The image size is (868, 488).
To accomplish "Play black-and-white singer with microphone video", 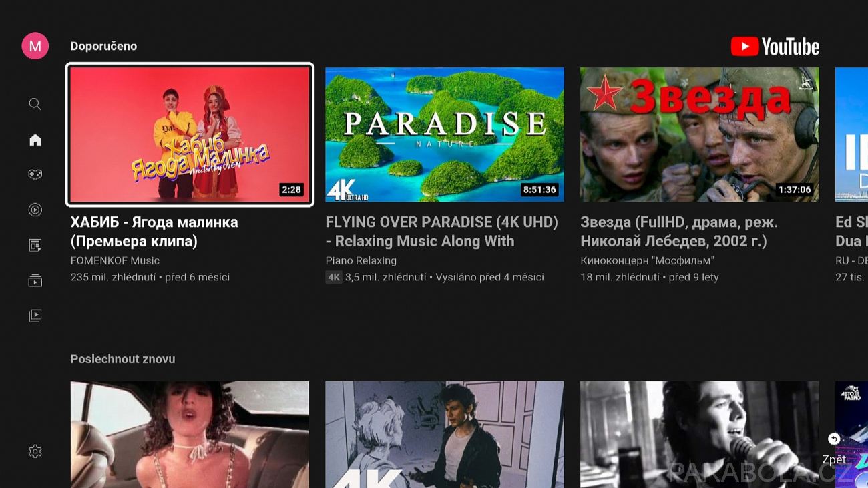I will click(x=700, y=435).
